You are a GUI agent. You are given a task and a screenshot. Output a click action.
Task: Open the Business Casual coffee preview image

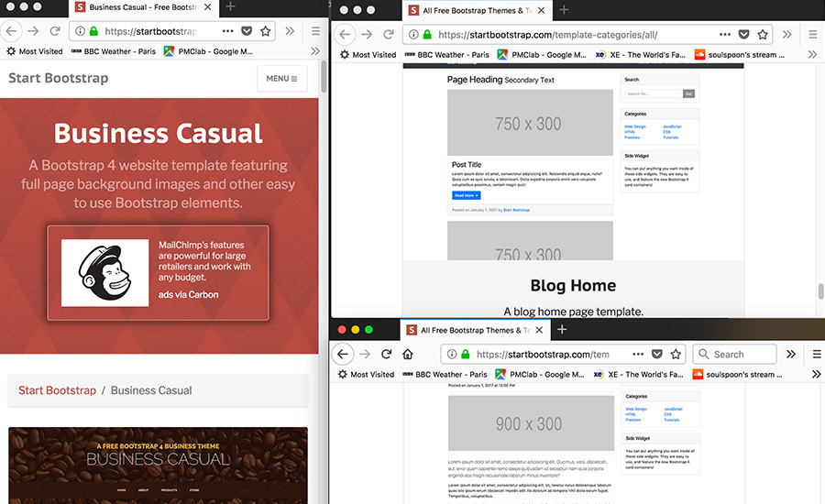tap(158, 466)
